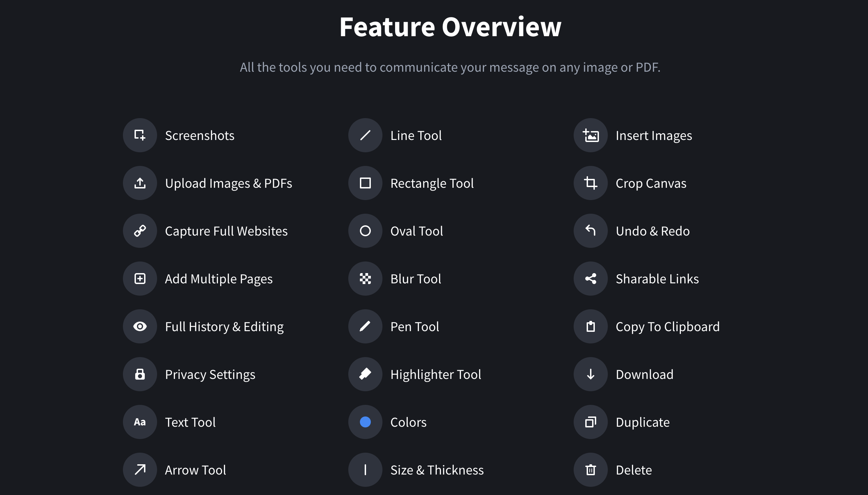Click the blue Colors dot
Image resolution: width=868 pixels, height=495 pixels.
pos(365,422)
